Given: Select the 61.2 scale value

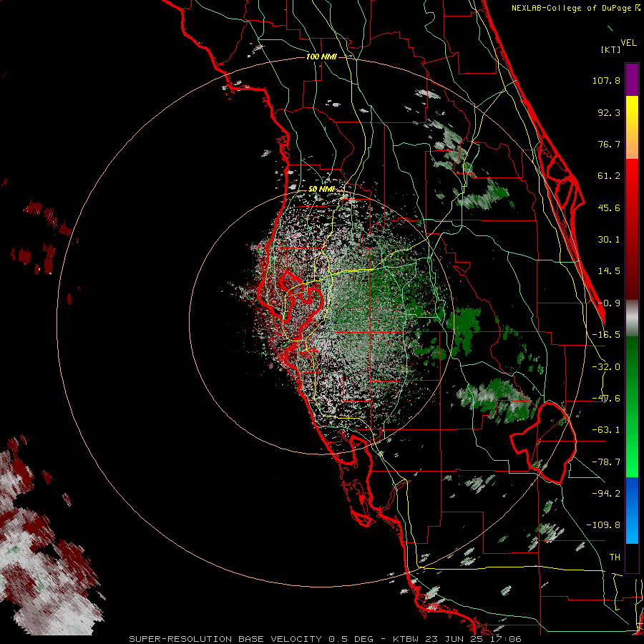Looking at the screenshot, I should (x=609, y=176).
